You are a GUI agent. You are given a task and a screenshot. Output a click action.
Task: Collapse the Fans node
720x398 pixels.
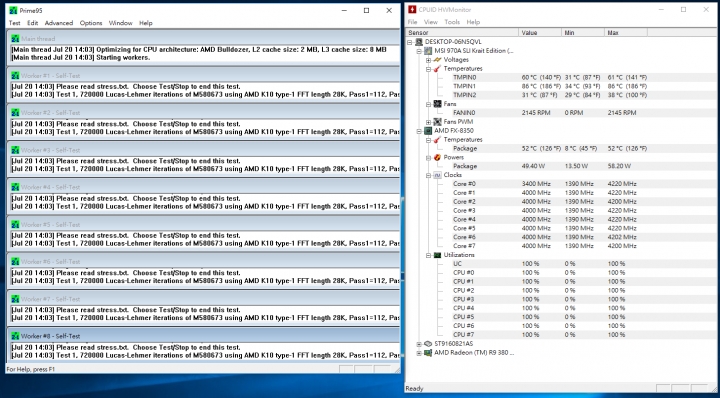428,104
